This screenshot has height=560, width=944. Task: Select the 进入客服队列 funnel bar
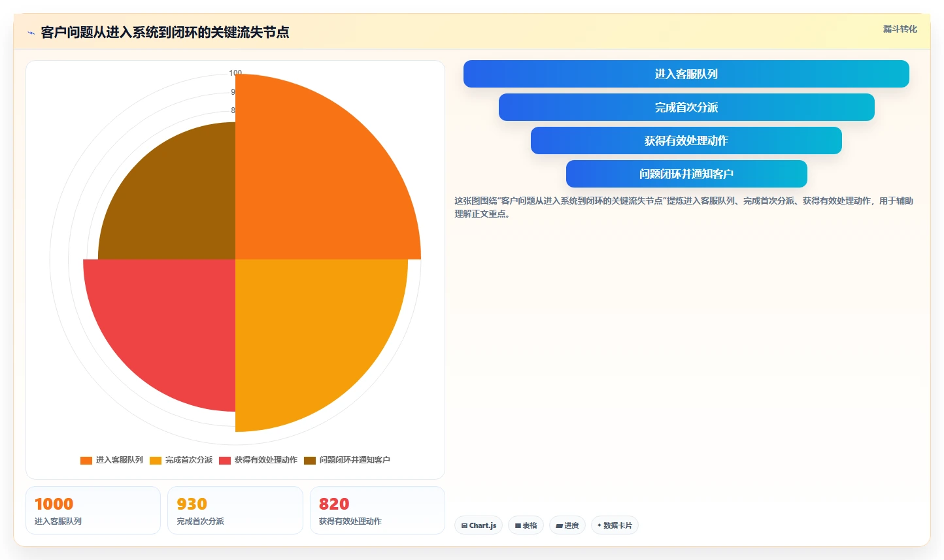point(686,74)
